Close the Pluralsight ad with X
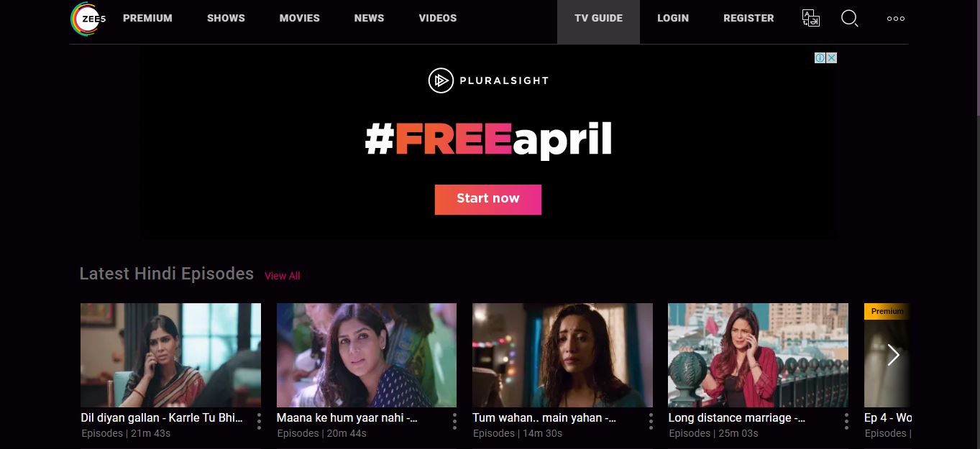The height and width of the screenshot is (449, 980). pyautogui.click(x=831, y=58)
